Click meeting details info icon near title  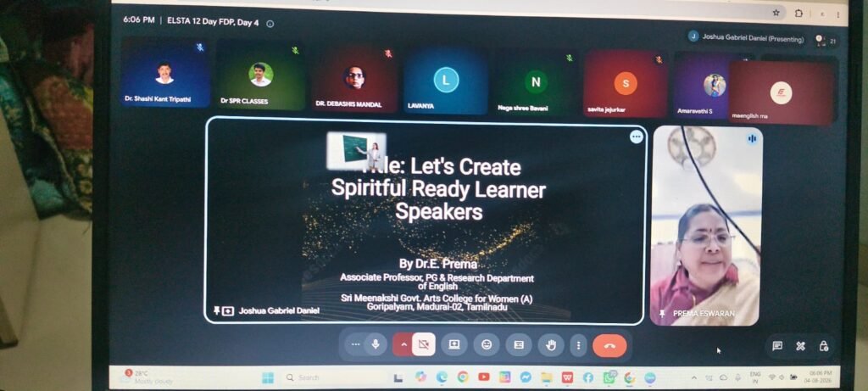click(270, 24)
